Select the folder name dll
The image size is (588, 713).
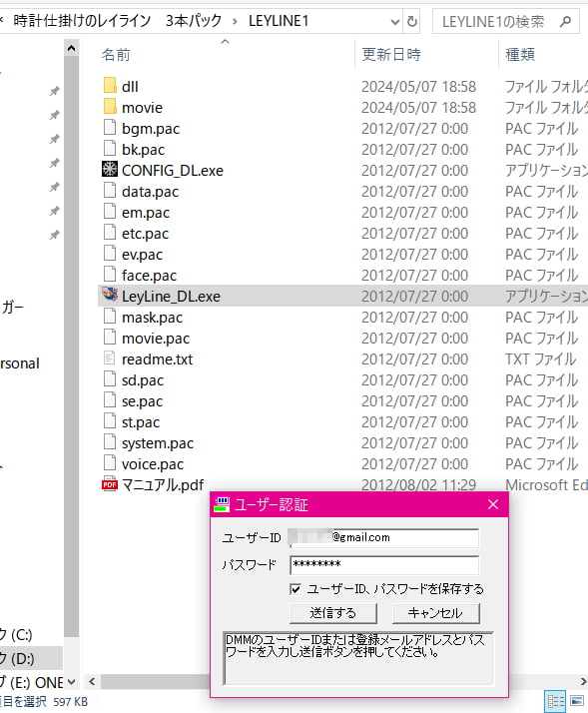click(130, 87)
